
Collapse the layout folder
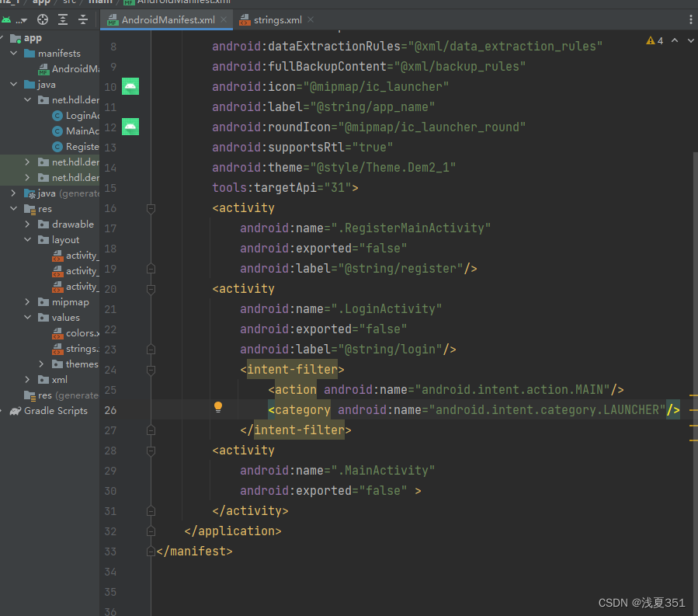coord(28,239)
